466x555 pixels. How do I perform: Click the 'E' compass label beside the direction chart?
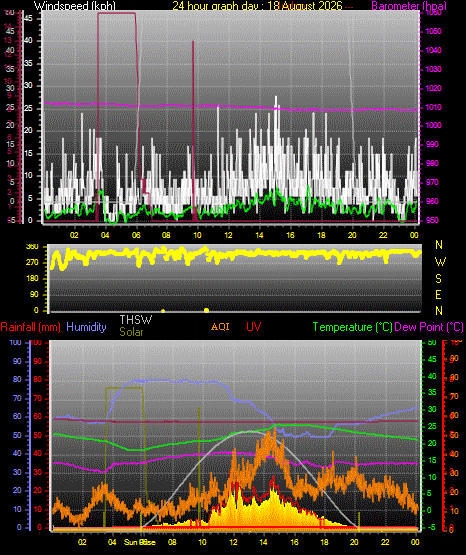click(x=438, y=295)
